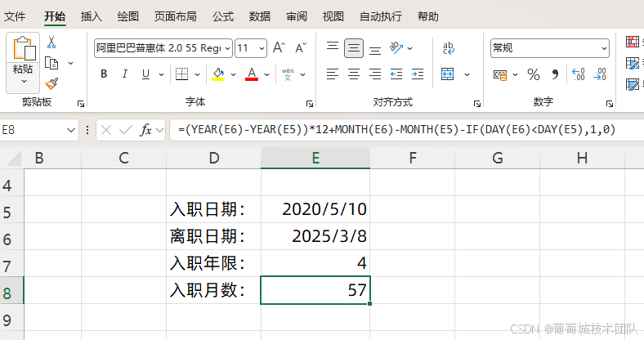
Task: Switch to the 数据 tab
Action: tap(260, 16)
